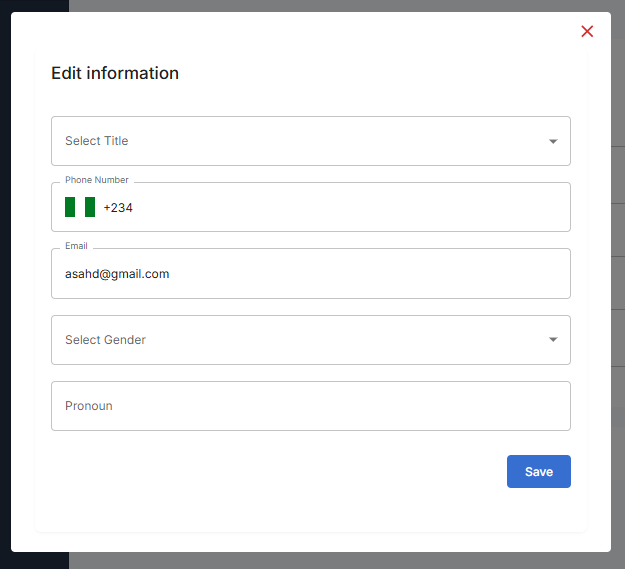
Task: Click the Pronoun placeholder text
Action: 89,406
